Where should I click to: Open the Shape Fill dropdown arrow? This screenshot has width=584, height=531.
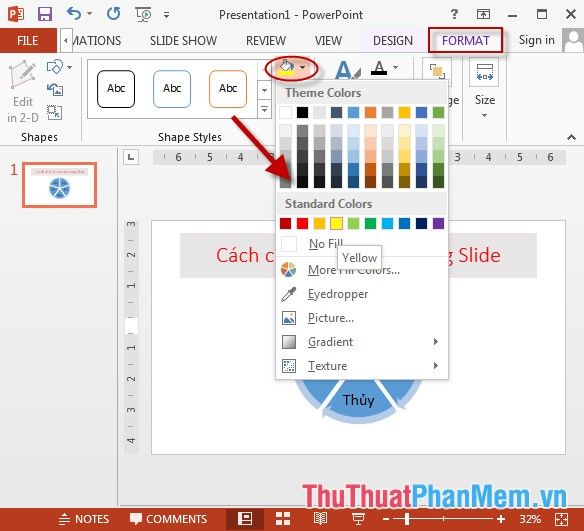click(x=303, y=67)
